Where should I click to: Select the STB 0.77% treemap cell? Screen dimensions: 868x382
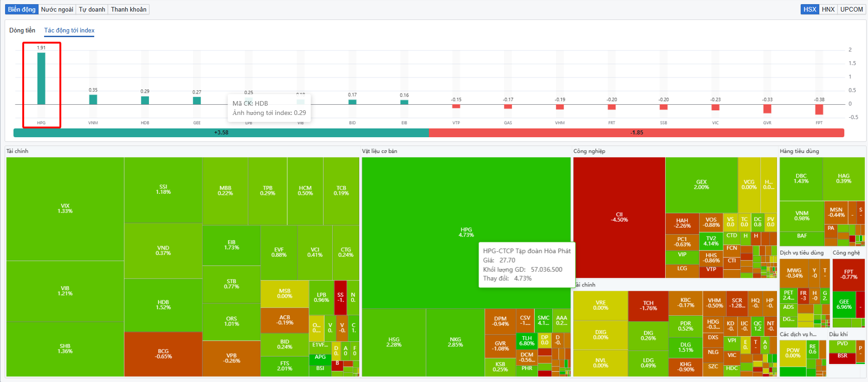[x=232, y=284]
